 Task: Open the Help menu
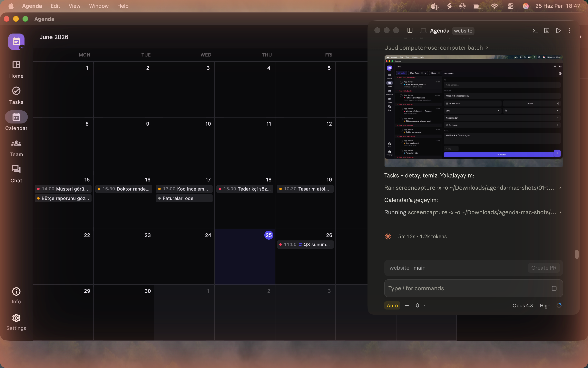click(123, 6)
